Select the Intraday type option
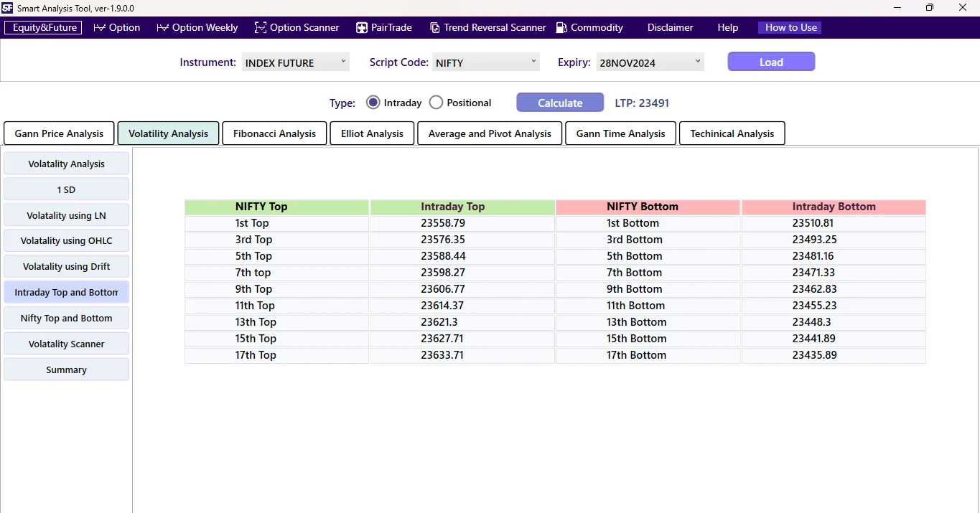Viewport: 980px width, 513px height. click(373, 102)
